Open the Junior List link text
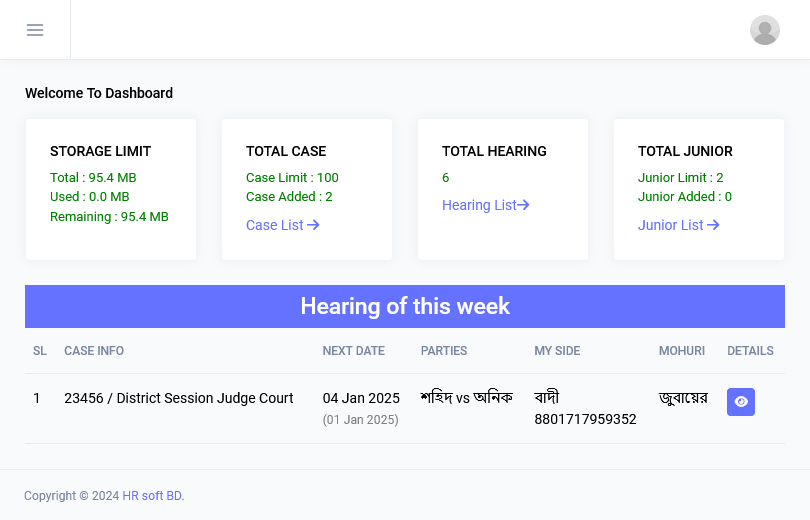 pyautogui.click(x=671, y=225)
